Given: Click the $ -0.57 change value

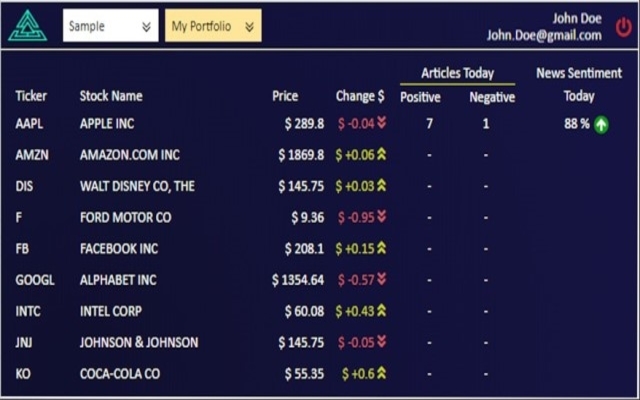Looking at the screenshot, I should [x=356, y=280].
